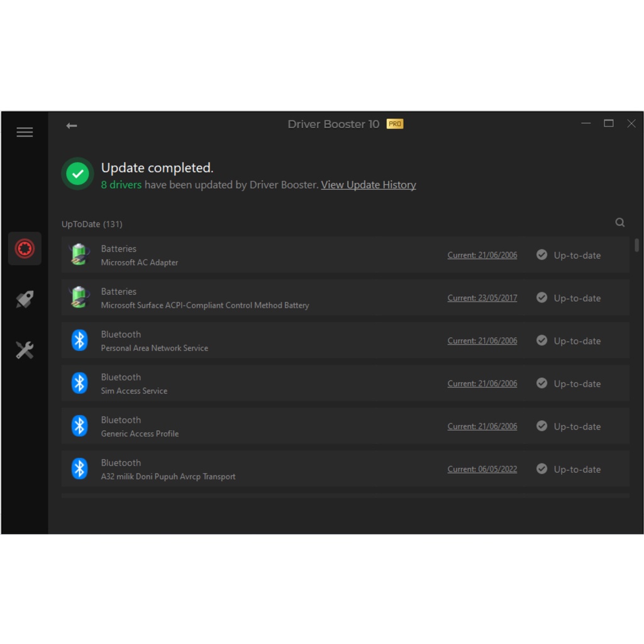Click the check icon for Generic Access Profile
Viewport: 644px width, 644px height.
tap(541, 426)
